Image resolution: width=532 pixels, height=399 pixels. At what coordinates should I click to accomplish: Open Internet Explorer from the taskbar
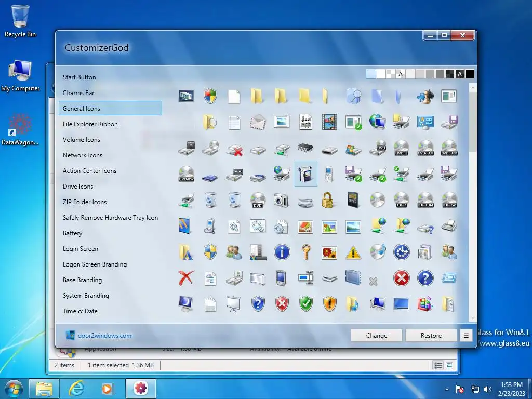(x=76, y=389)
